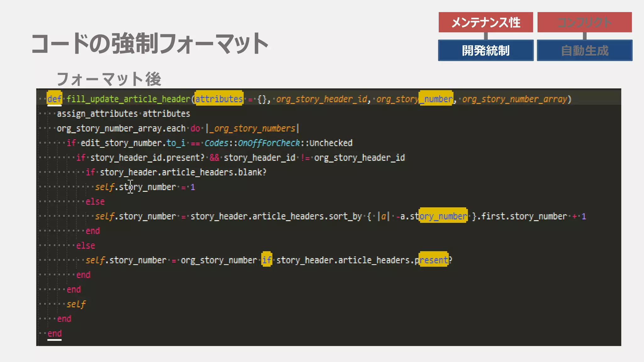Click edit_story_number.to_i in the condition
The image size is (644, 362).
(x=133, y=143)
